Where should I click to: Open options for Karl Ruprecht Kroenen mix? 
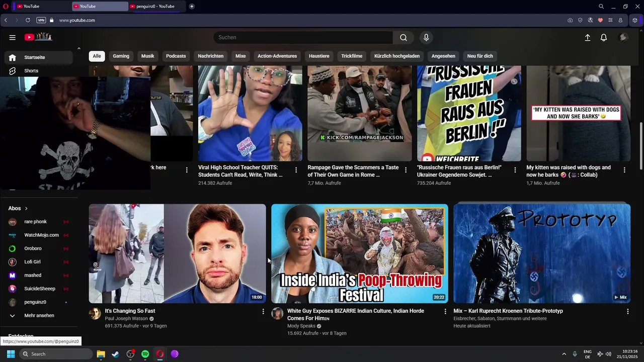pyautogui.click(x=627, y=312)
